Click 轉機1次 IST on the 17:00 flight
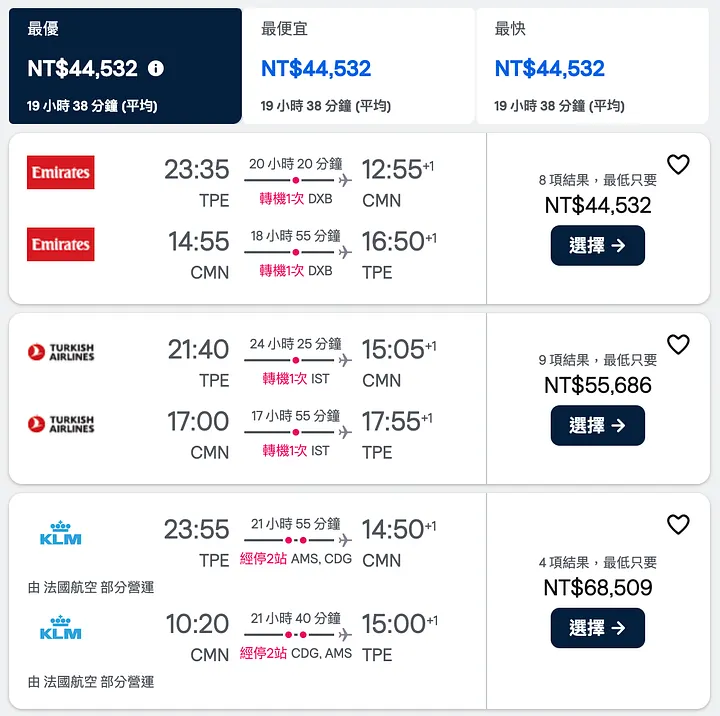The width and height of the screenshot is (720, 716). click(295, 451)
